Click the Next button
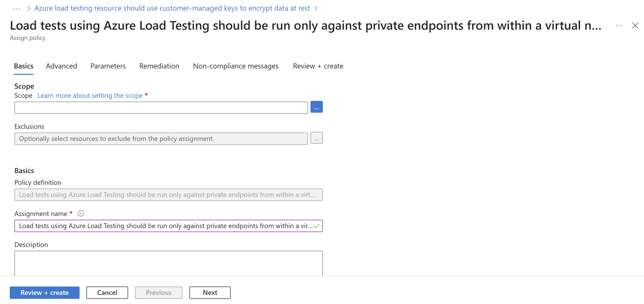Screen dimensions: 644x304 click(x=210, y=292)
